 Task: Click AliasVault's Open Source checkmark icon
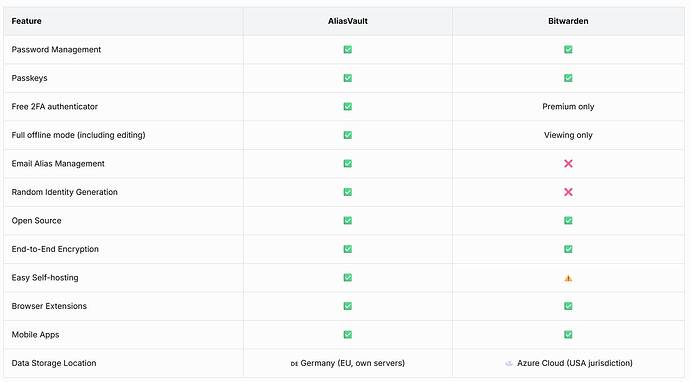[348, 220]
